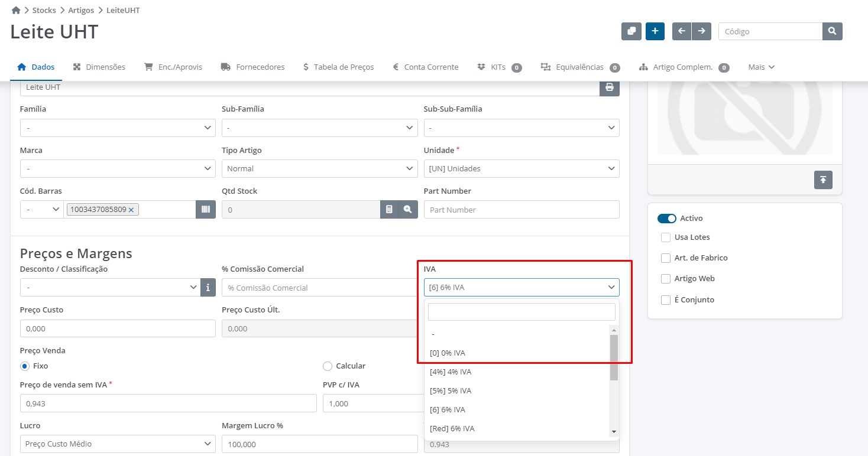868x456 pixels.
Task: Print the article name using the printer icon
Action: (610, 87)
